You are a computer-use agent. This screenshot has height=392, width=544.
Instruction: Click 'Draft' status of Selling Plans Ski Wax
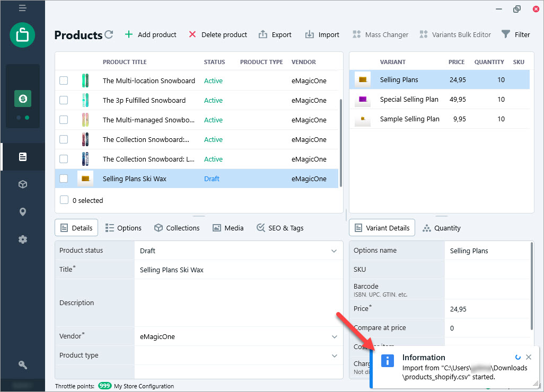tap(212, 179)
